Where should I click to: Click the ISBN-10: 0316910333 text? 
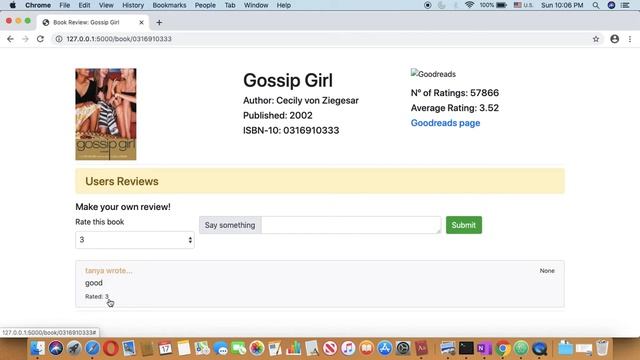[x=291, y=131]
